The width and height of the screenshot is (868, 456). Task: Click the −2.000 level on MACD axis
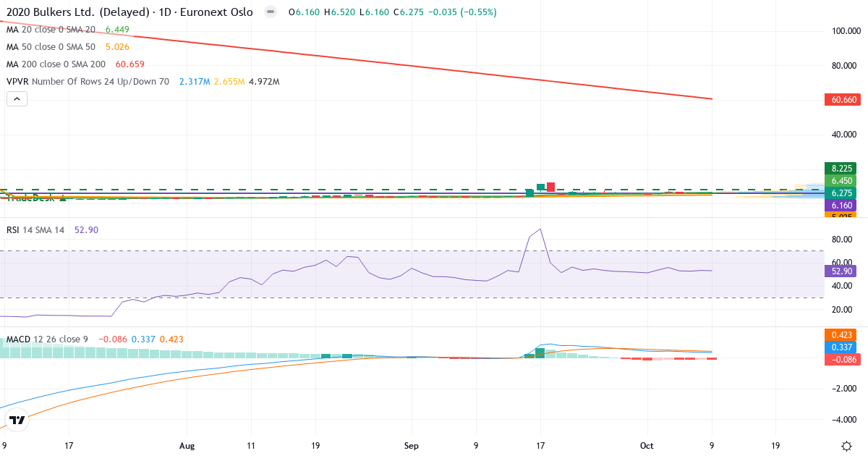pos(845,389)
